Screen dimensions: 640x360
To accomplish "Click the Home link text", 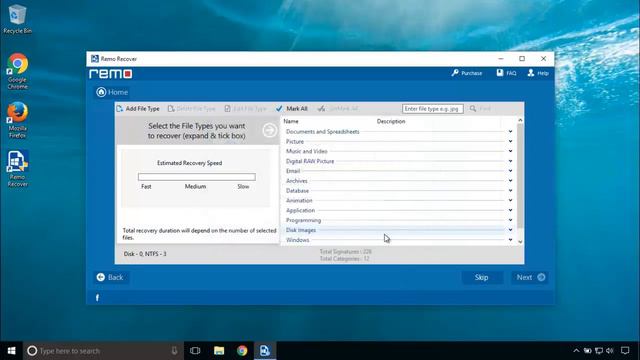I will coord(118,92).
